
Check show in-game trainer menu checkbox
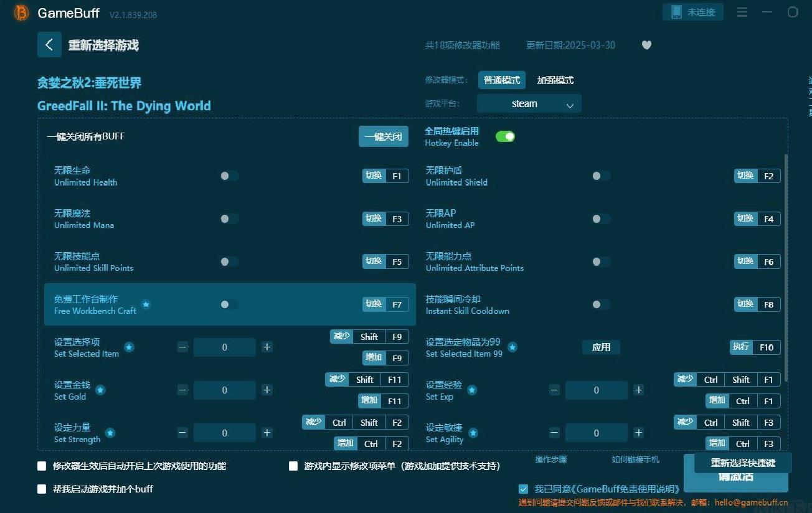(x=293, y=466)
